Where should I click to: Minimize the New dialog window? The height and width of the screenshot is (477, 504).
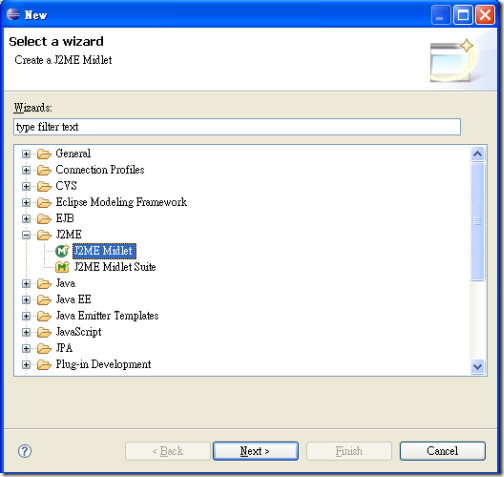click(441, 15)
